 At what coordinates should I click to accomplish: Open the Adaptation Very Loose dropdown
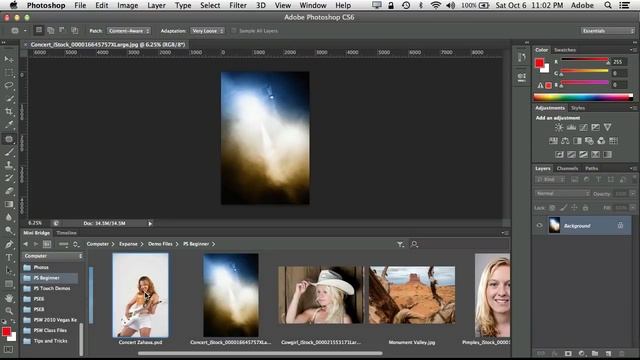[x=207, y=31]
